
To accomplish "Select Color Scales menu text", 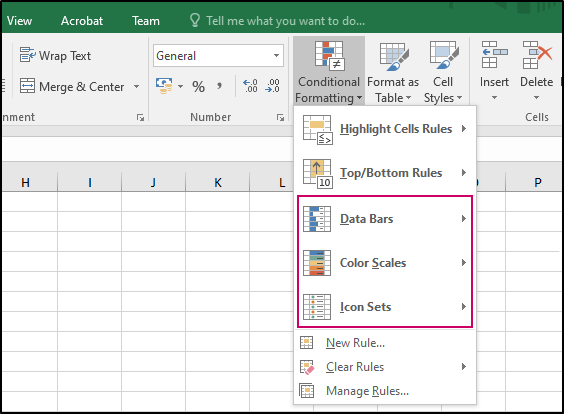I will point(373,263).
